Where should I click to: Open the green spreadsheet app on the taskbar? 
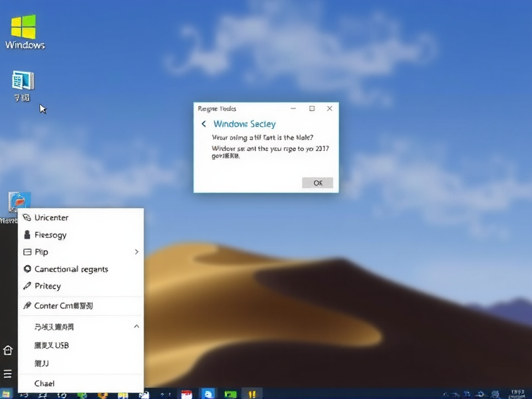click(231, 393)
